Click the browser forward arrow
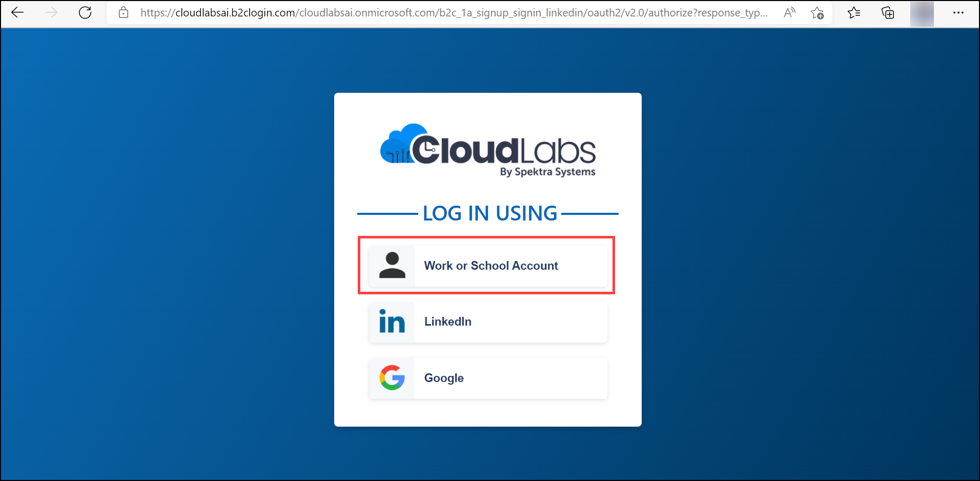Viewport: 980px width, 481px height. pyautogui.click(x=51, y=13)
